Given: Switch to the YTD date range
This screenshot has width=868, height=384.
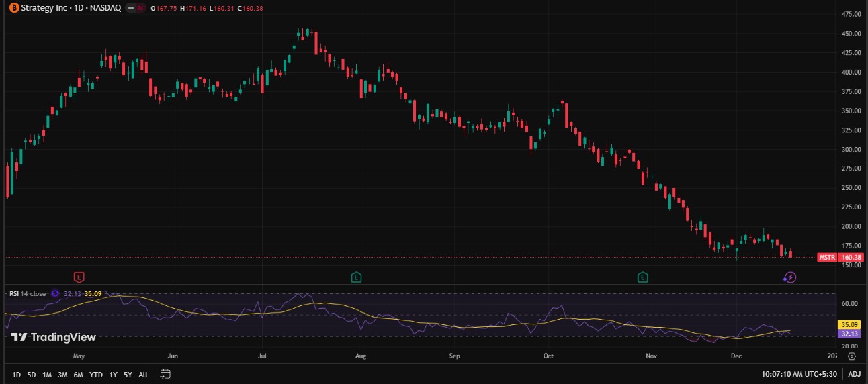Looking at the screenshot, I should tap(96, 375).
